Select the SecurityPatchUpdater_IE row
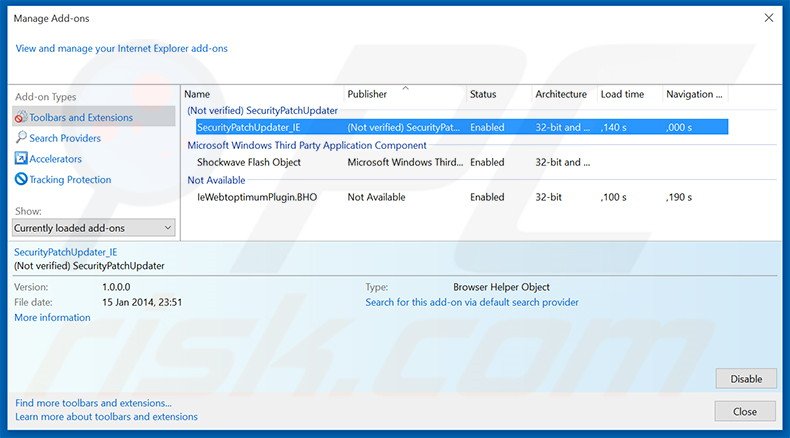The image size is (790, 438). point(462,127)
